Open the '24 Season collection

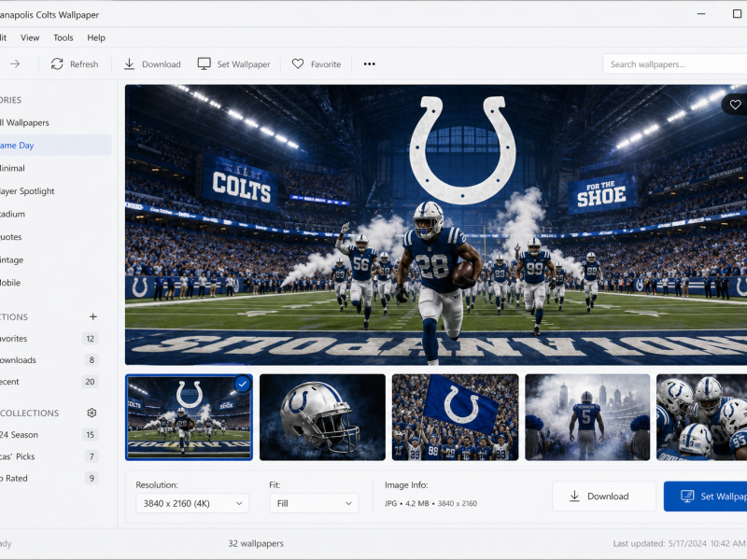(50, 435)
